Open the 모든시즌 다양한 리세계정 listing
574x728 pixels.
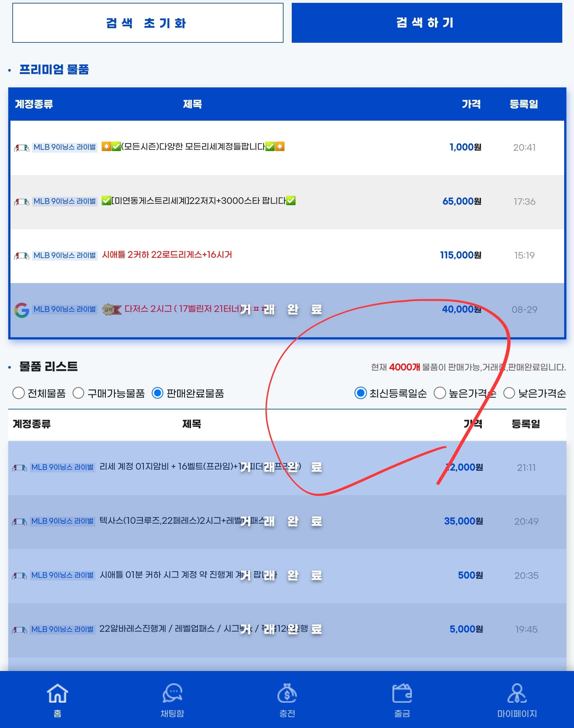click(193, 147)
